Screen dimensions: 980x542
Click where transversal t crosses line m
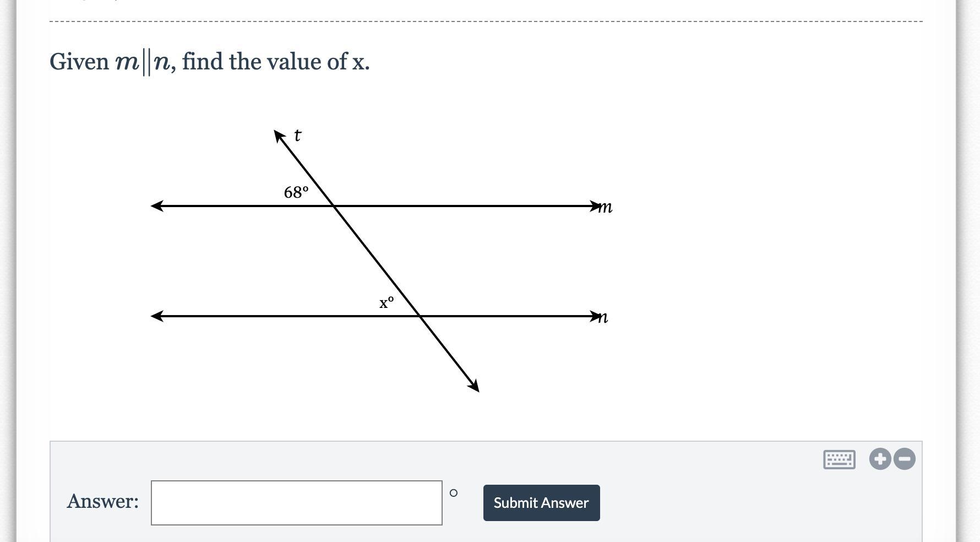click(334, 206)
